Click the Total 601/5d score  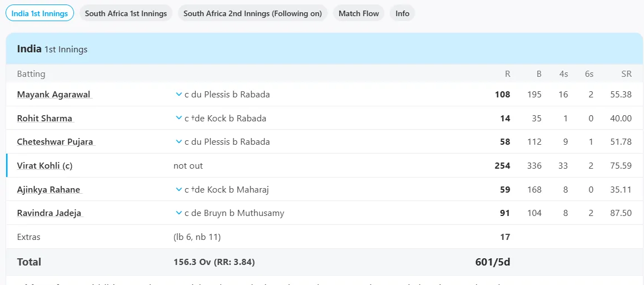click(492, 262)
